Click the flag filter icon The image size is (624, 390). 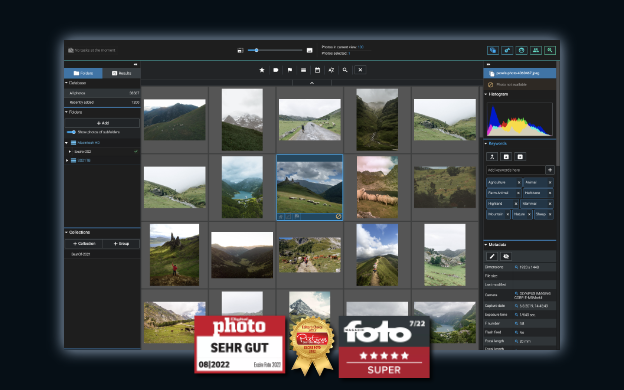click(x=290, y=70)
